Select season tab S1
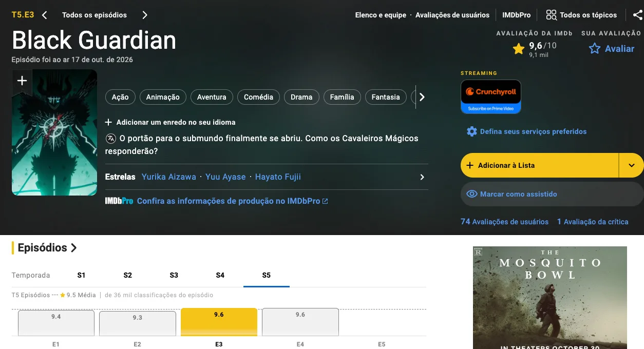The height and width of the screenshot is (349, 644). click(81, 275)
